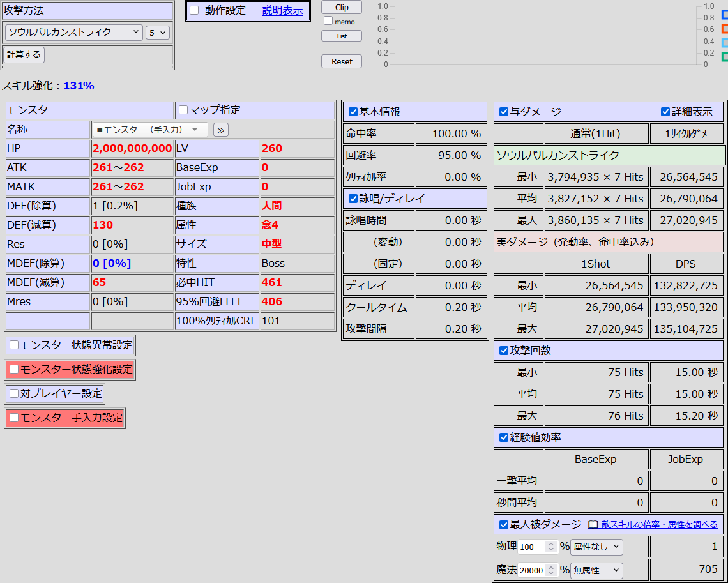Uncheck the 詳細表示 checkbox

coord(665,112)
